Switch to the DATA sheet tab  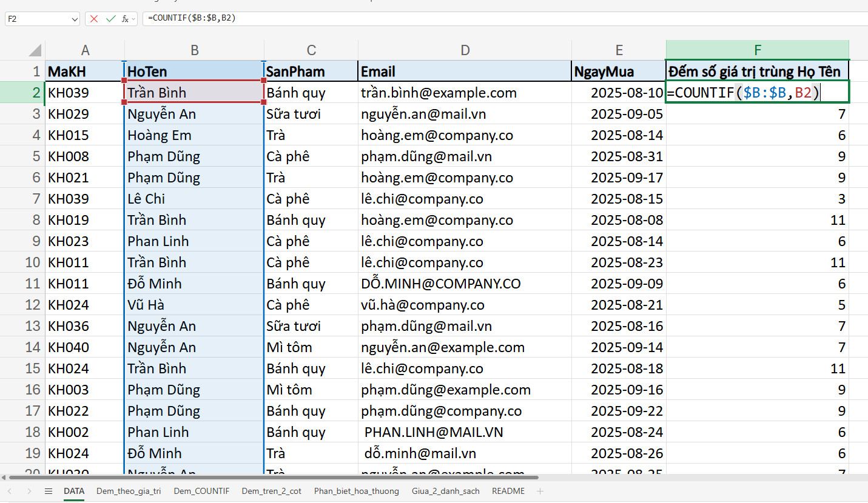point(74,491)
